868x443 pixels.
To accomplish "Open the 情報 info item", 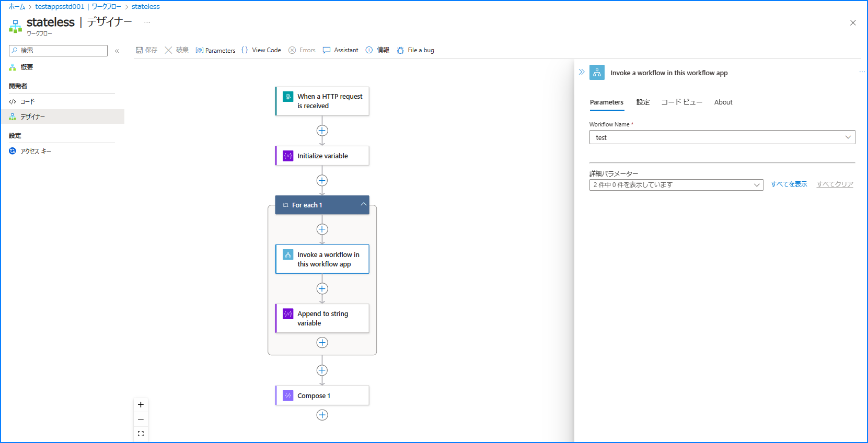I will pos(377,50).
